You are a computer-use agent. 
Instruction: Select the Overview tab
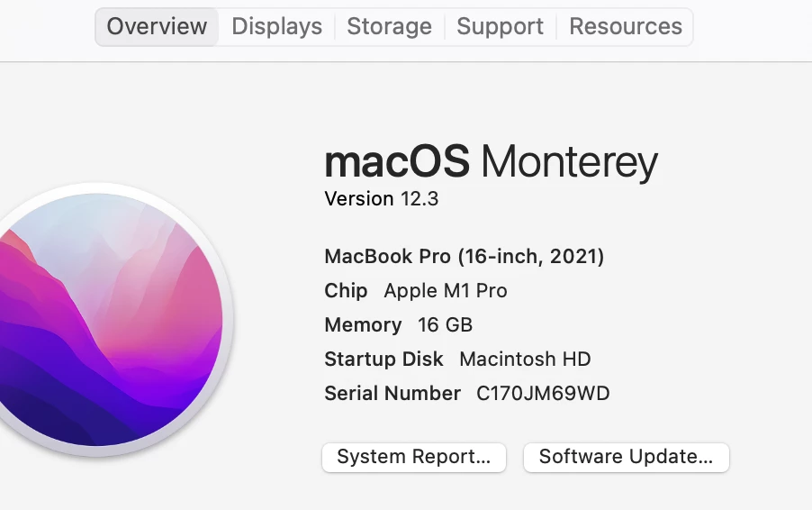pyautogui.click(x=157, y=26)
